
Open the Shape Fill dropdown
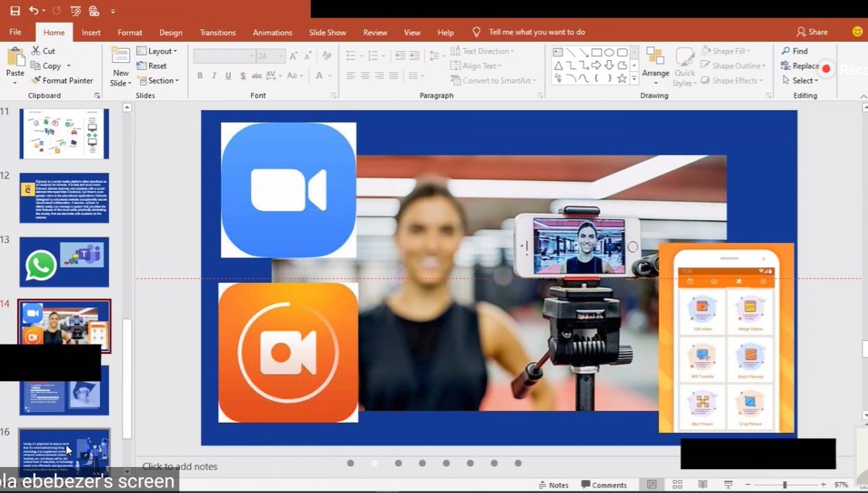[x=725, y=51]
